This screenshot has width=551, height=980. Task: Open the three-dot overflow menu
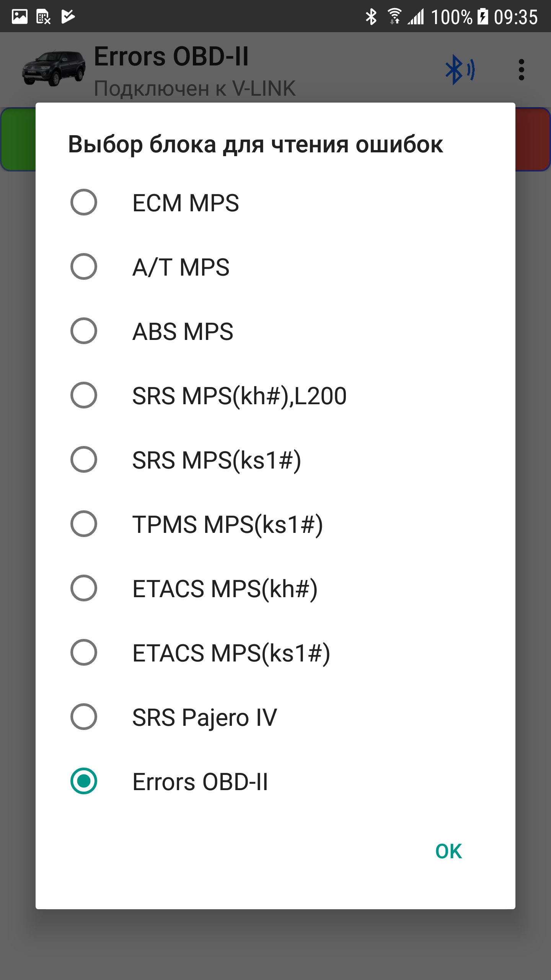click(x=521, y=70)
